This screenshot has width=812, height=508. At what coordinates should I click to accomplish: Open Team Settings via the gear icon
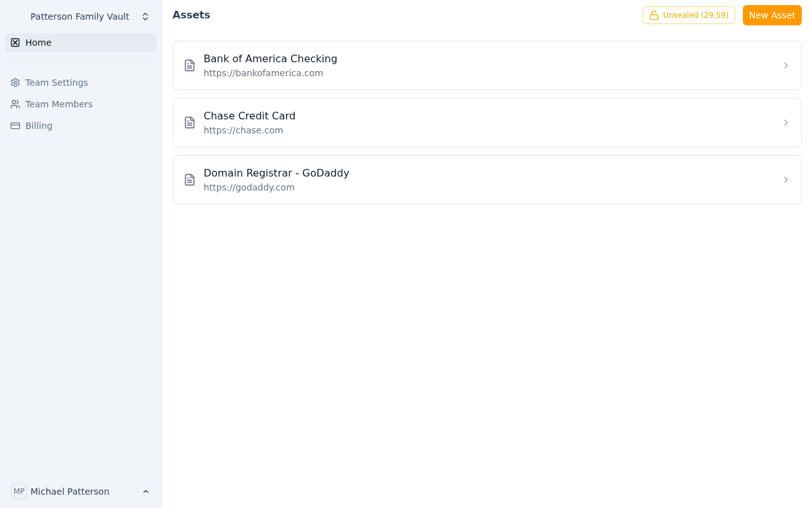click(15, 83)
